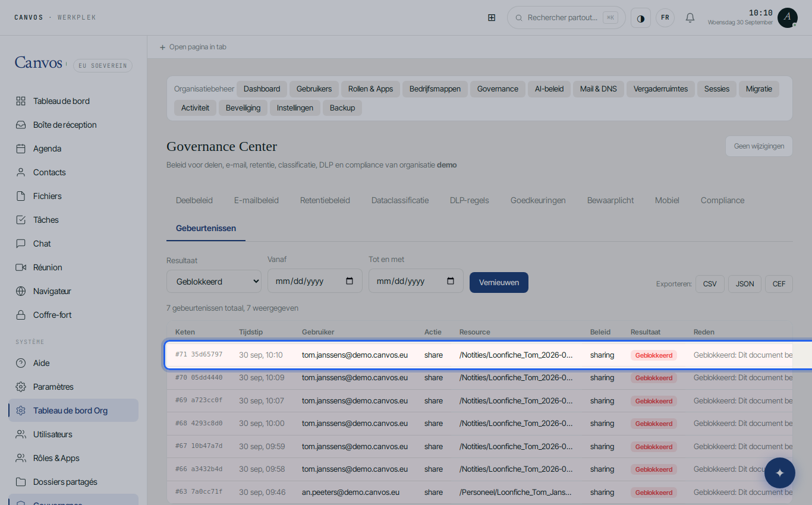812x505 pixels.
Task: Switch interface language via FR button
Action: [x=665, y=18]
